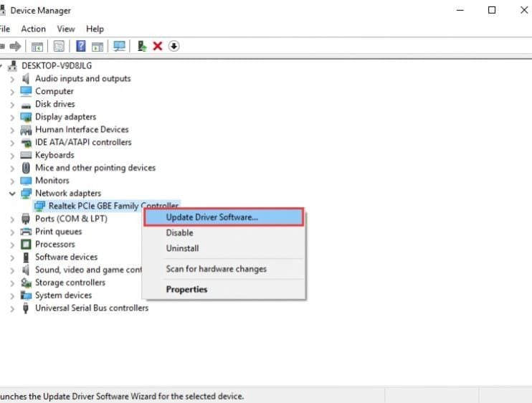
Task: Collapse the Network adapters node
Action: pos(12,194)
